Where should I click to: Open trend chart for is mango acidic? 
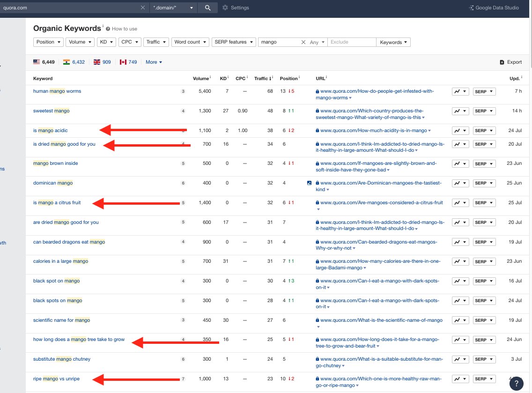460,131
